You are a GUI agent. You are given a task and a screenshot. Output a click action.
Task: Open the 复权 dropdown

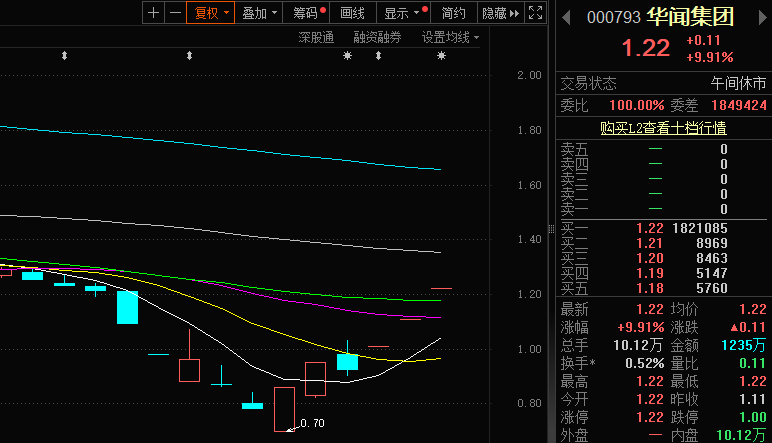[x=211, y=13]
